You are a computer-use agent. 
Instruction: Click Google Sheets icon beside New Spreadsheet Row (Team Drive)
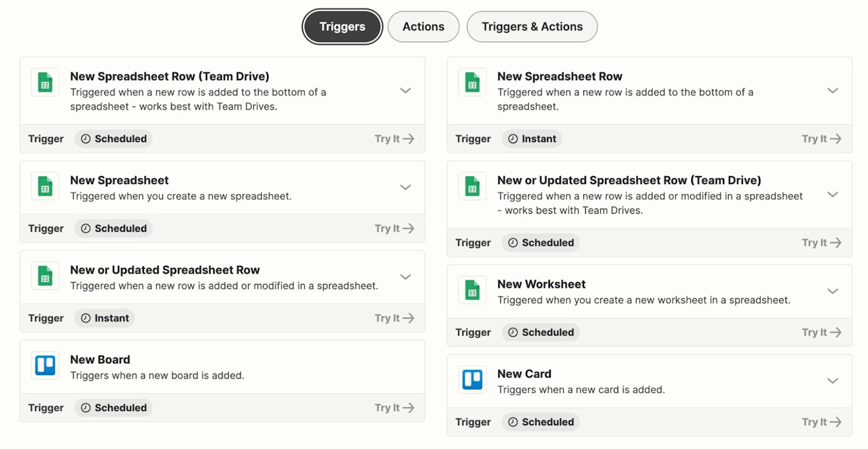tap(45, 82)
